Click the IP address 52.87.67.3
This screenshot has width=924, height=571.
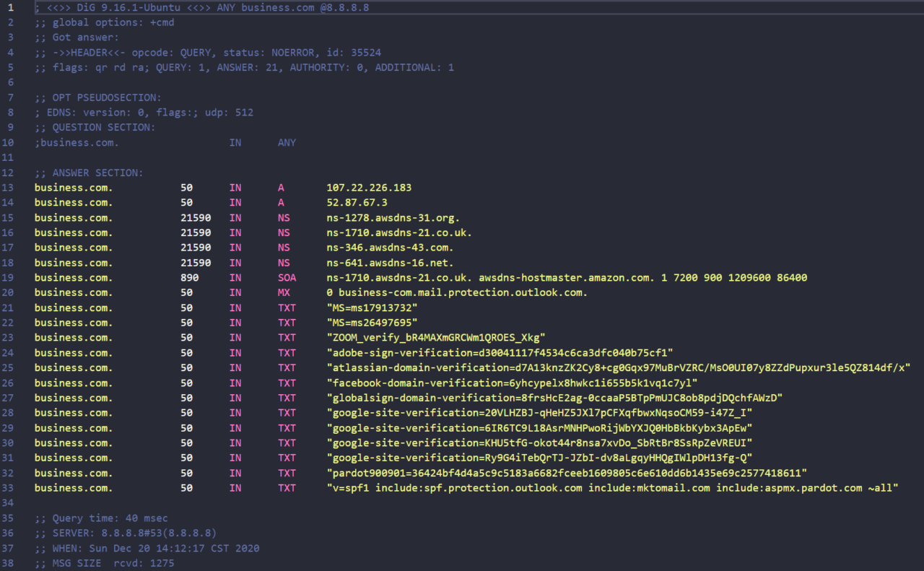(357, 203)
